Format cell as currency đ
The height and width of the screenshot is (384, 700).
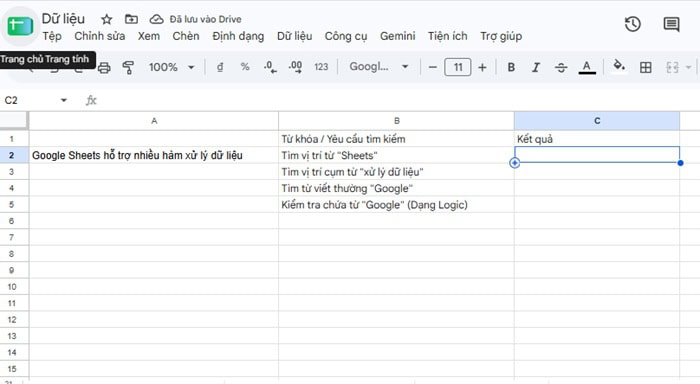point(220,67)
